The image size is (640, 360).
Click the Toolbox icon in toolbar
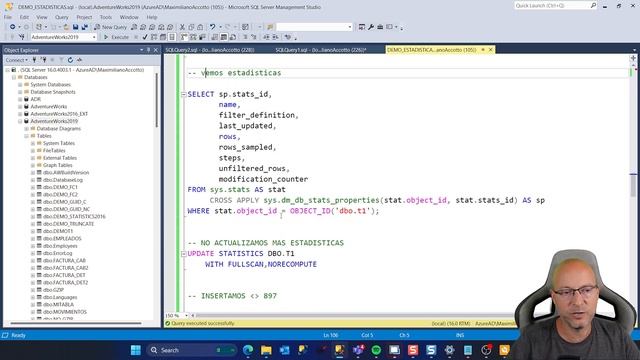(x=380, y=27)
